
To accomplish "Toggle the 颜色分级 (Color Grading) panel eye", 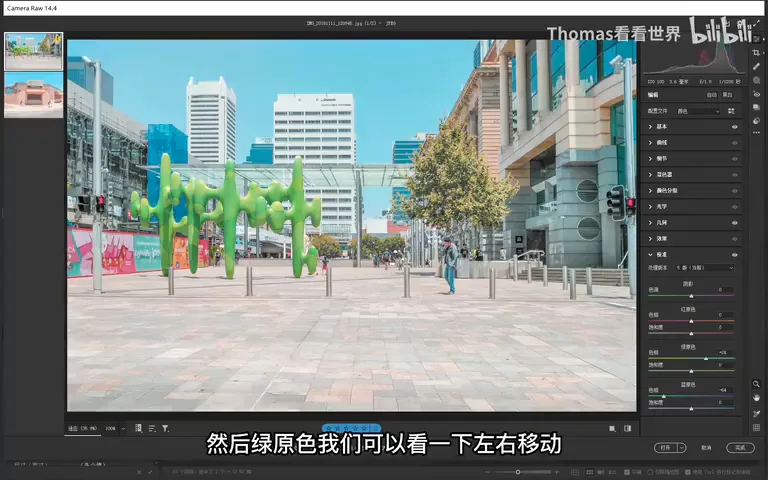I will (735, 191).
